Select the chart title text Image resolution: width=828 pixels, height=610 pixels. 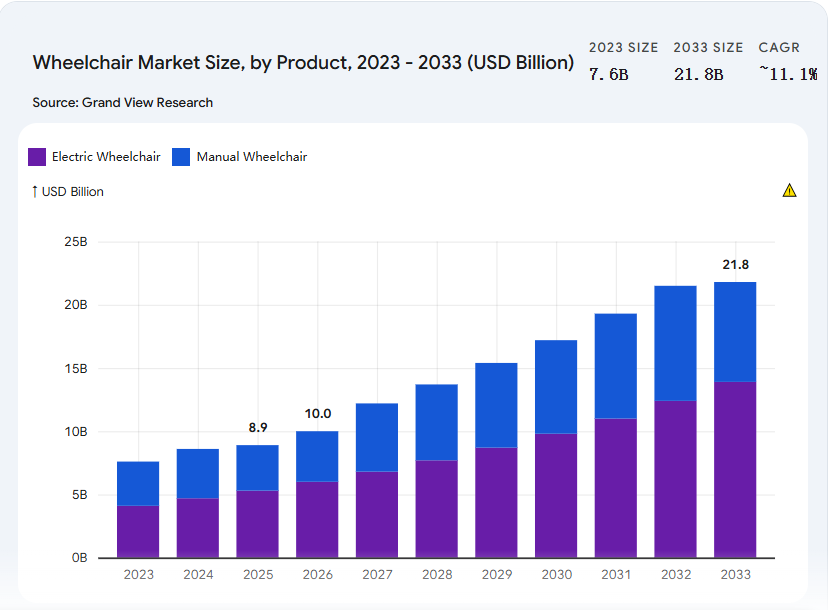[302, 62]
